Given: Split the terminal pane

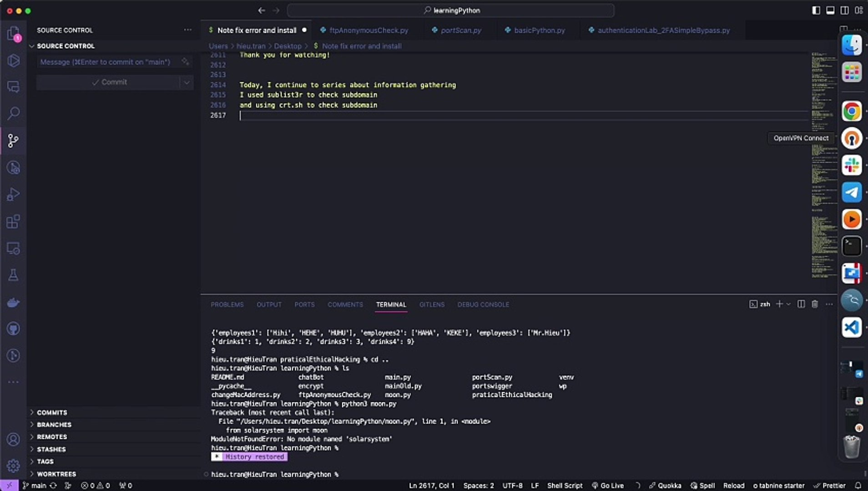Looking at the screenshot, I should pos(800,304).
